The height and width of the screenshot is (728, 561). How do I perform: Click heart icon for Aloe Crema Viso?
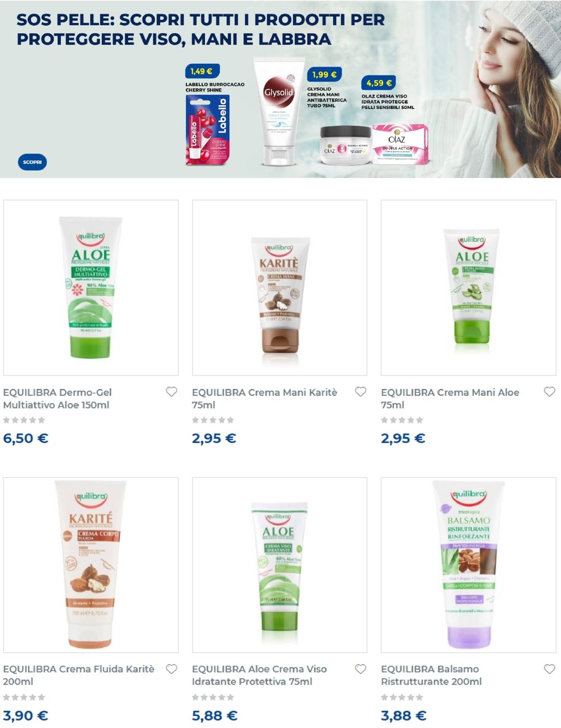(x=360, y=669)
